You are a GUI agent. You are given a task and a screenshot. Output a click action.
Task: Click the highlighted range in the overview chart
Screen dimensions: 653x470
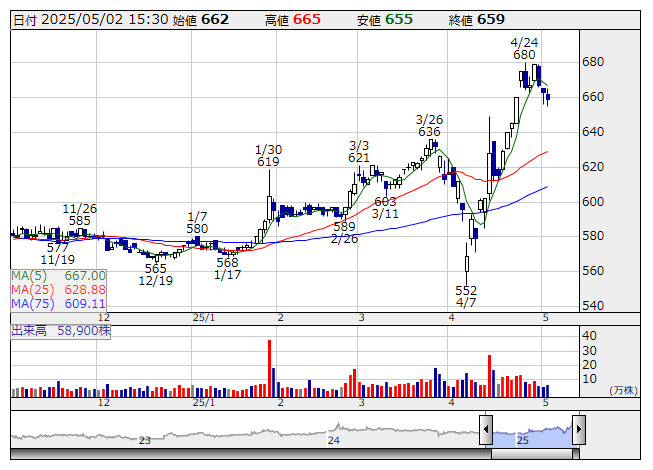pyautogui.click(x=532, y=435)
